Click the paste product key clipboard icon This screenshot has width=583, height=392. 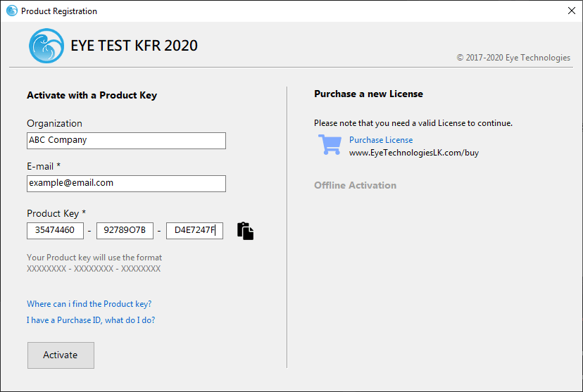246,231
